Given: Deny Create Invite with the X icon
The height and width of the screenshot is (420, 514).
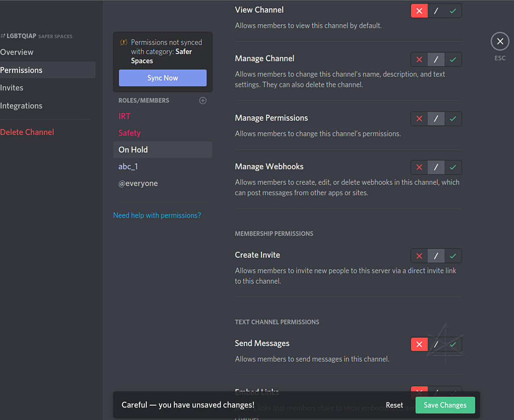Looking at the screenshot, I should click(x=419, y=256).
